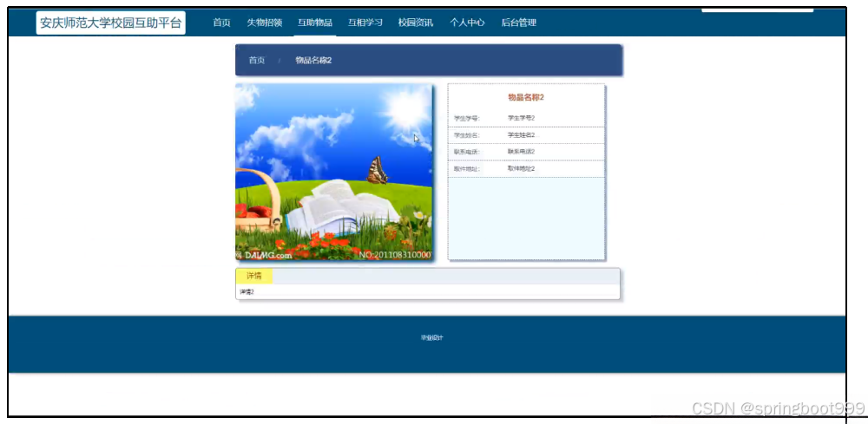The height and width of the screenshot is (424, 868).
Task: Switch to the 详情 tab
Action: coord(254,276)
